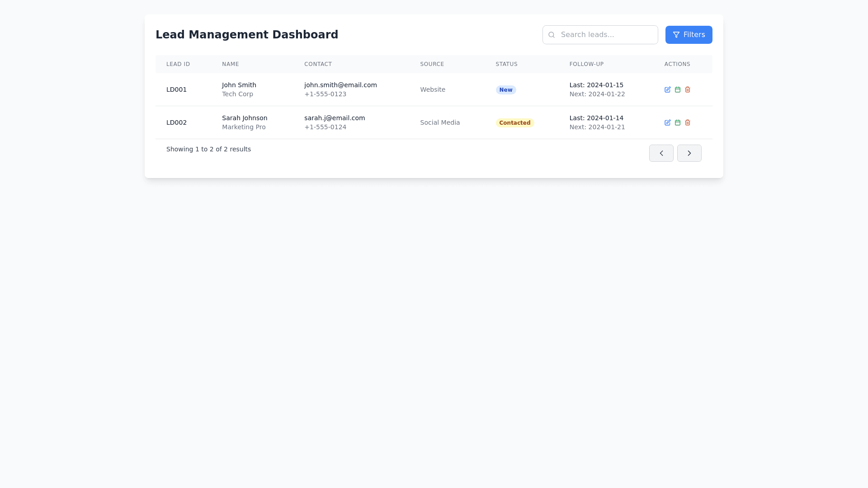Click john.smith@email.com contact email
868x488 pixels.
point(340,85)
